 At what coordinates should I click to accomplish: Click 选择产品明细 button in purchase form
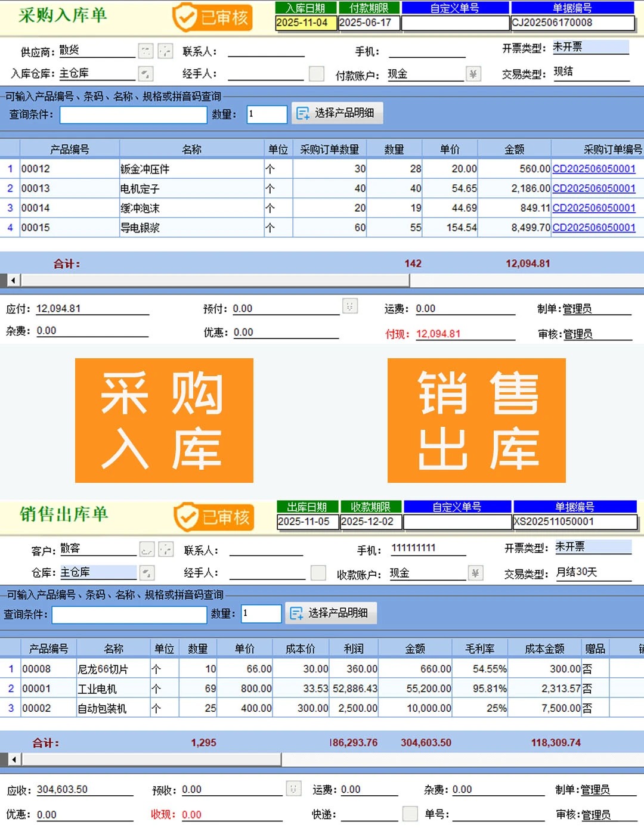point(337,113)
